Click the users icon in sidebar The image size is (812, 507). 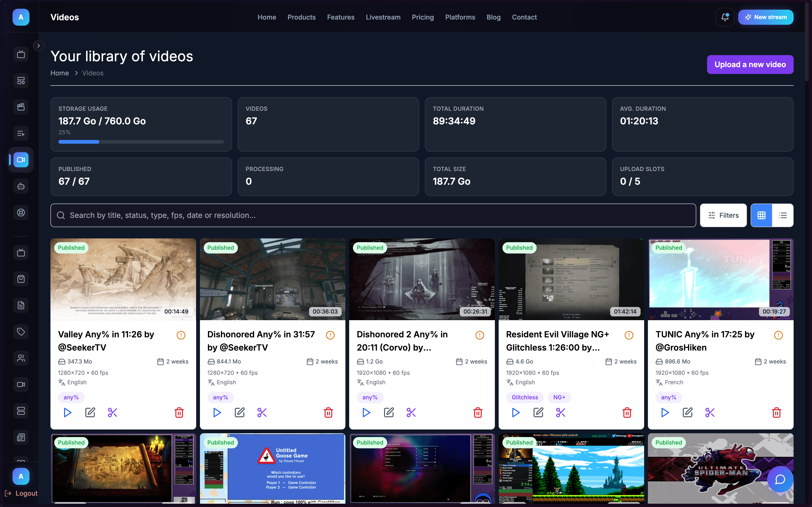click(x=21, y=358)
